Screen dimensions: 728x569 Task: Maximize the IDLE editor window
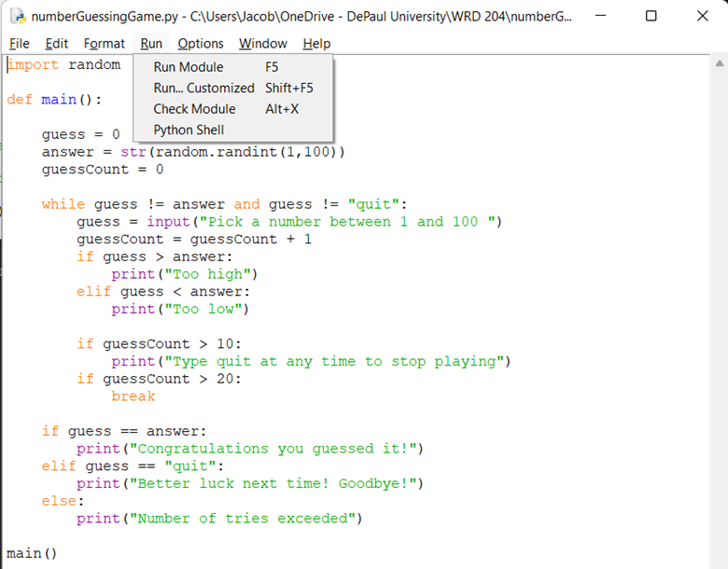(651, 16)
